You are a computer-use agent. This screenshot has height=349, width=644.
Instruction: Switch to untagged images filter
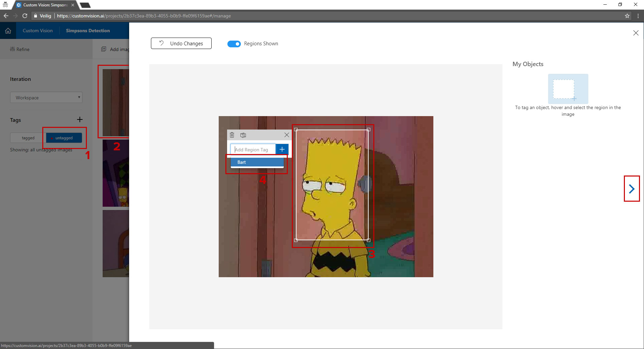pyautogui.click(x=64, y=138)
